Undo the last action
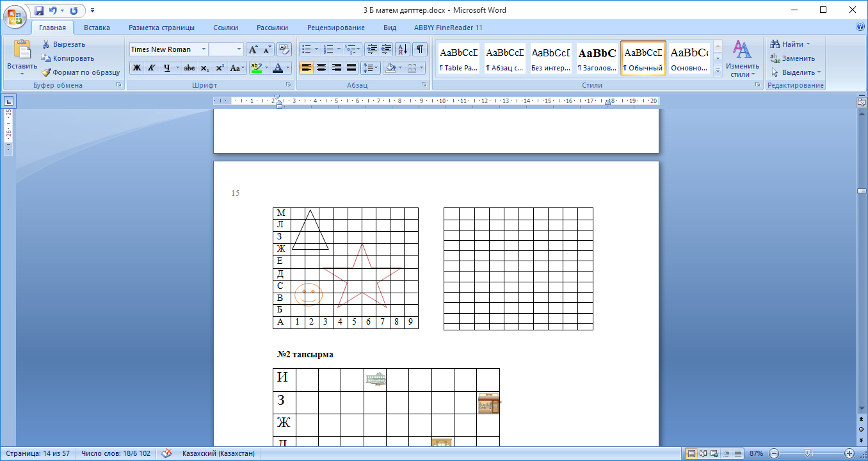 pyautogui.click(x=53, y=11)
